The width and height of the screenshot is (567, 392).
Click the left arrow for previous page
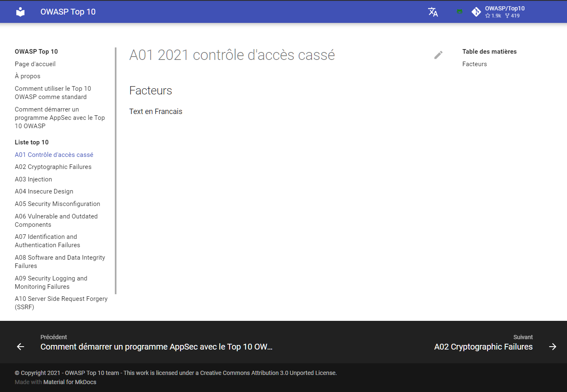[x=20, y=347]
